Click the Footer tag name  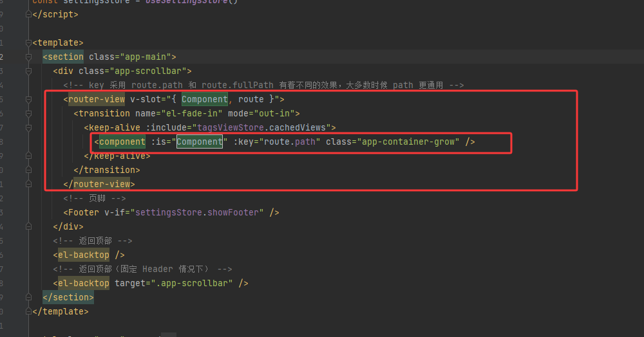point(83,212)
